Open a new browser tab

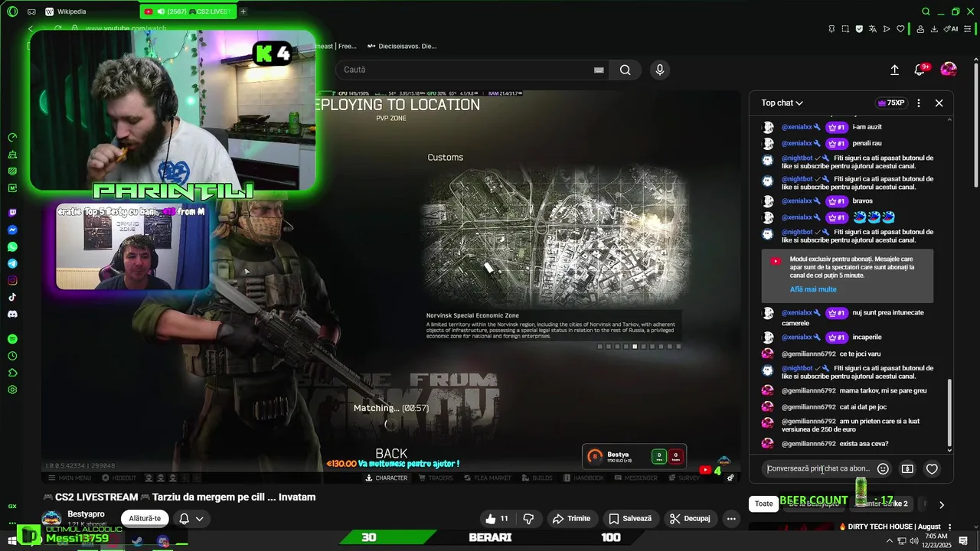tap(243, 11)
